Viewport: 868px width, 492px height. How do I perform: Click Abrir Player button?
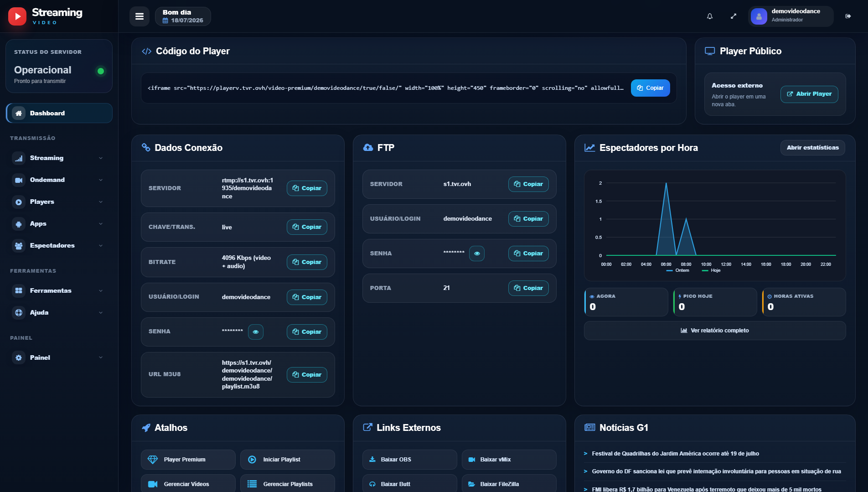(809, 94)
